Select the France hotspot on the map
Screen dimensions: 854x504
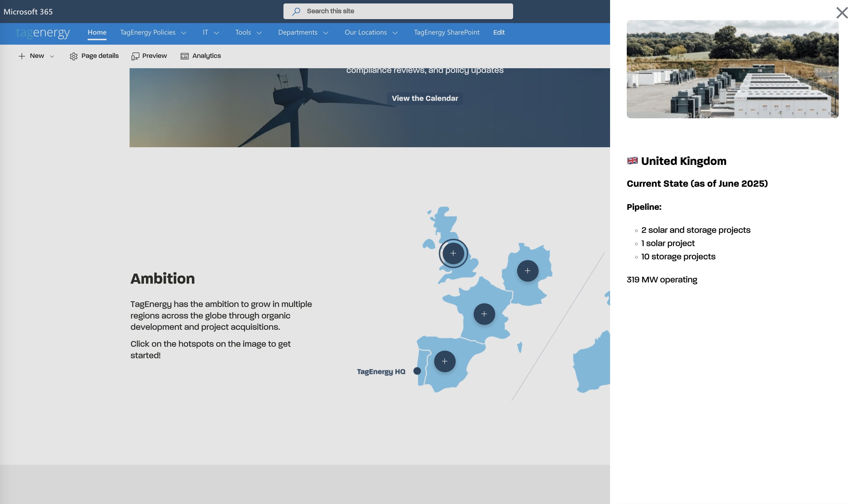pyautogui.click(x=484, y=314)
